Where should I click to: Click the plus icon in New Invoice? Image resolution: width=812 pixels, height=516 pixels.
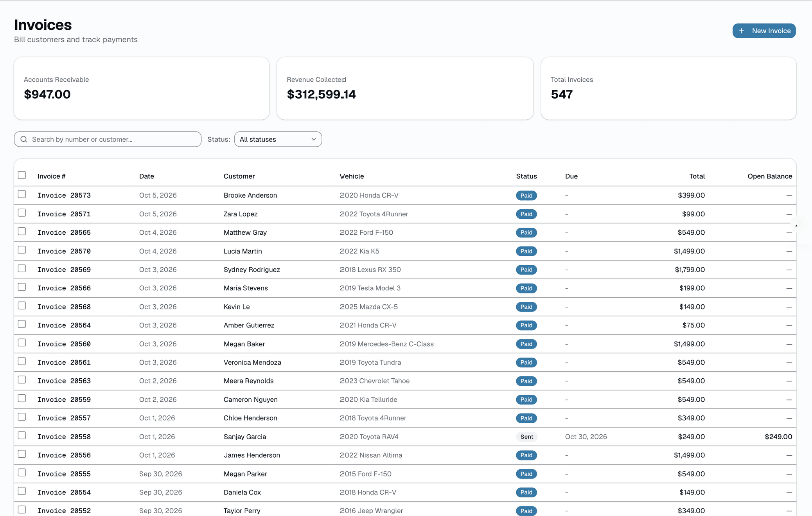[741, 31]
